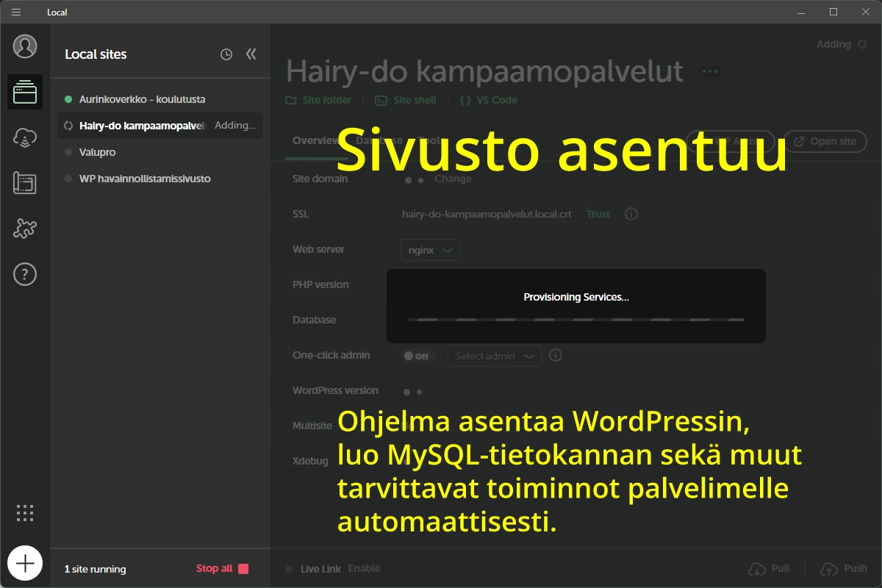Trust the hairy-do SSL certificate
This screenshot has width=882, height=588.
tap(598, 214)
